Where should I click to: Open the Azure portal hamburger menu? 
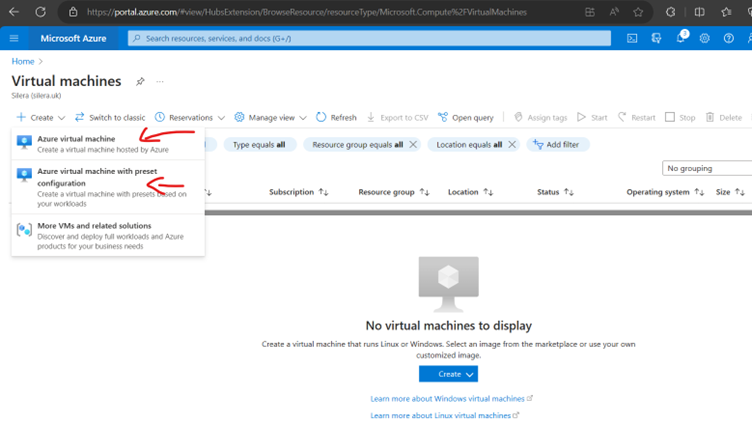coord(14,38)
